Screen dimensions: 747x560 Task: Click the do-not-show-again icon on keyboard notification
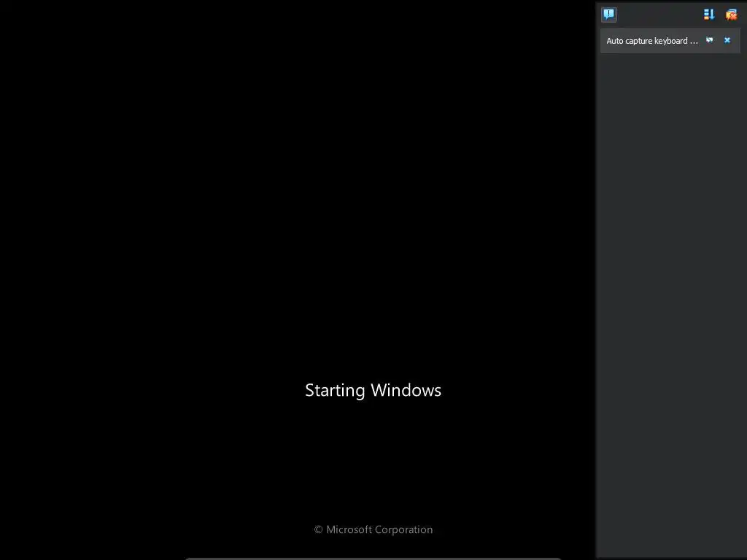(x=709, y=40)
